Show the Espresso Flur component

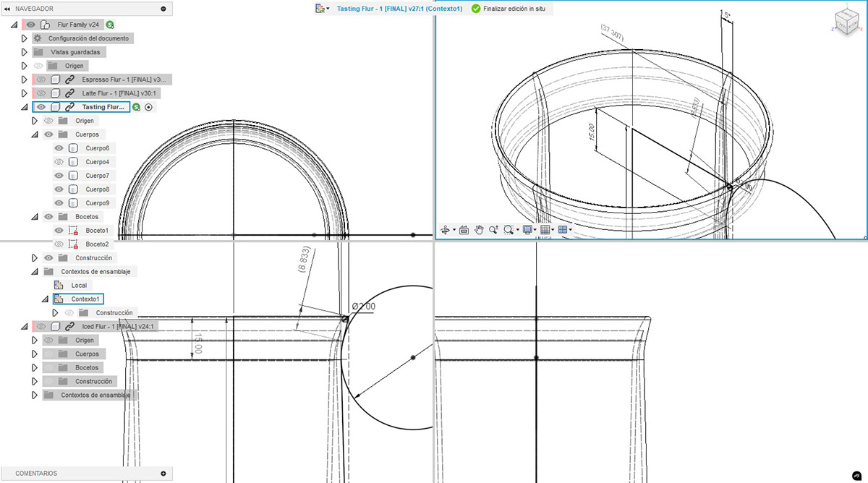41,80
